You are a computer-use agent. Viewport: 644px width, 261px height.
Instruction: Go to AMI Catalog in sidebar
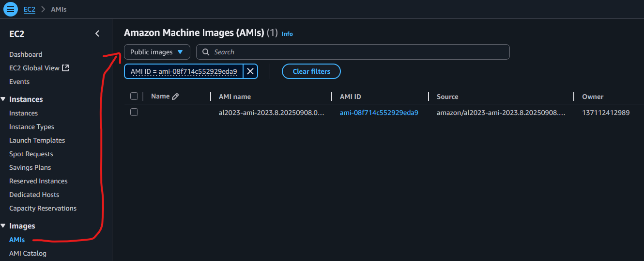coord(28,253)
